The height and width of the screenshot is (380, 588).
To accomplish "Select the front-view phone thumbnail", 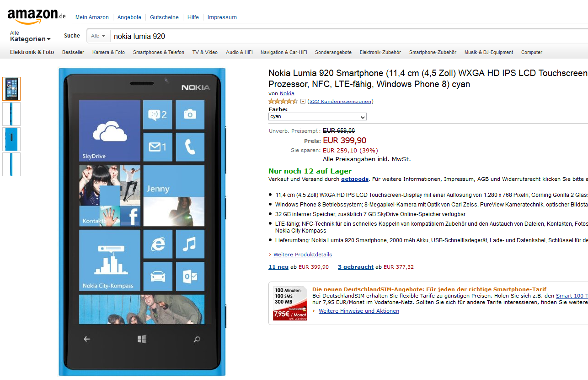I will click(11, 89).
